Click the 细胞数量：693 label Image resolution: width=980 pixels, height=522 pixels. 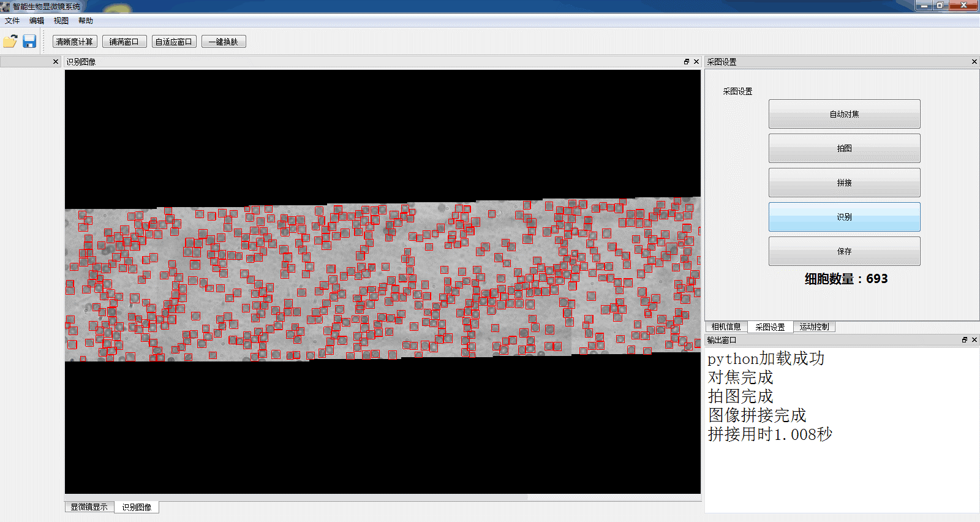(x=846, y=279)
